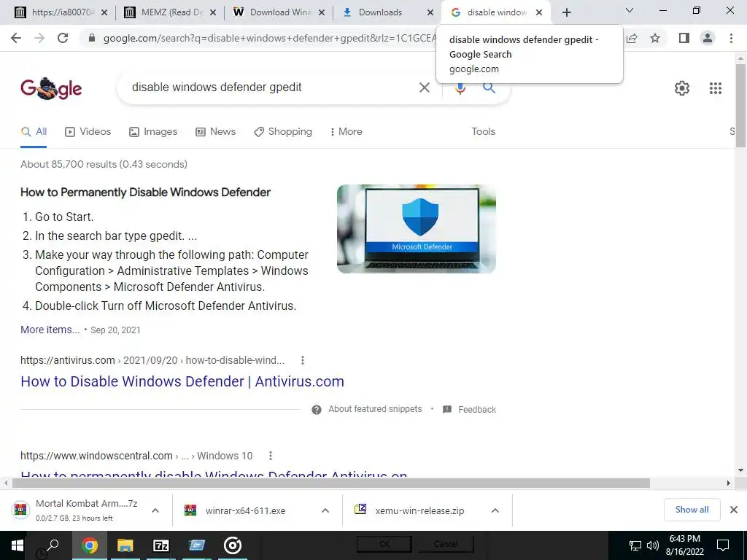
Task: Close the MEMZ tab
Action: [x=213, y=12]
